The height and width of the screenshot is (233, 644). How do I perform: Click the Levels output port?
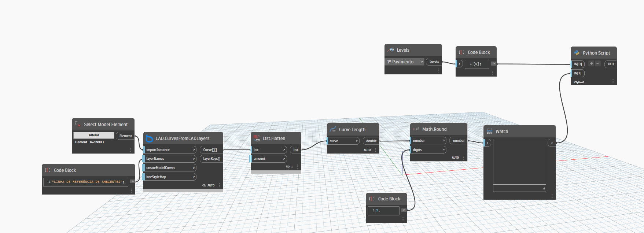pyautogui.click(x=434, y=62)
